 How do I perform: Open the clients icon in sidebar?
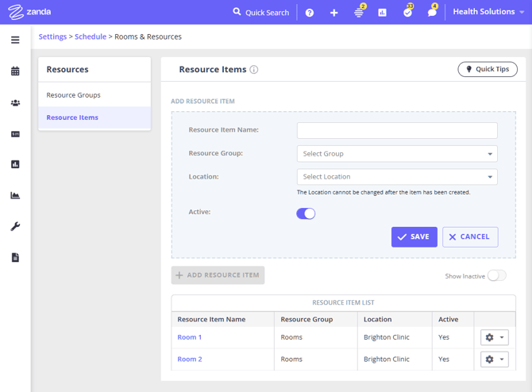click(x=15, y=103)
